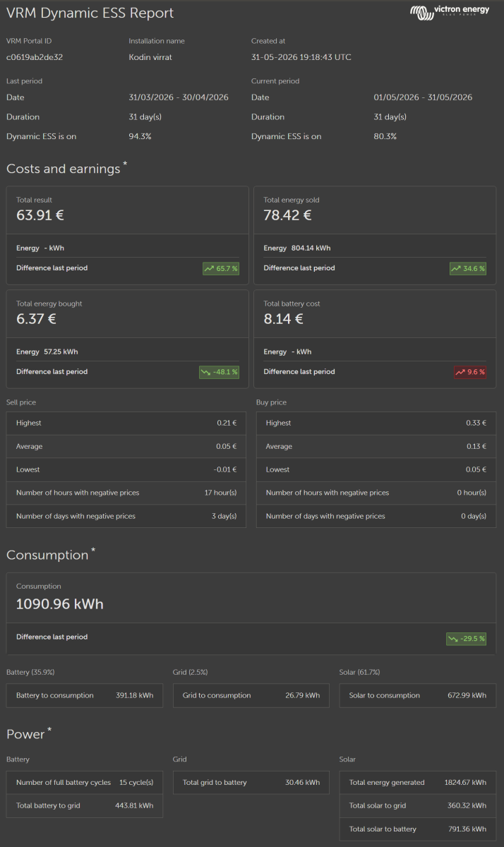Click the Total energy sold 34.6 % trend badge
504x847 pixels.
(468, 268)
